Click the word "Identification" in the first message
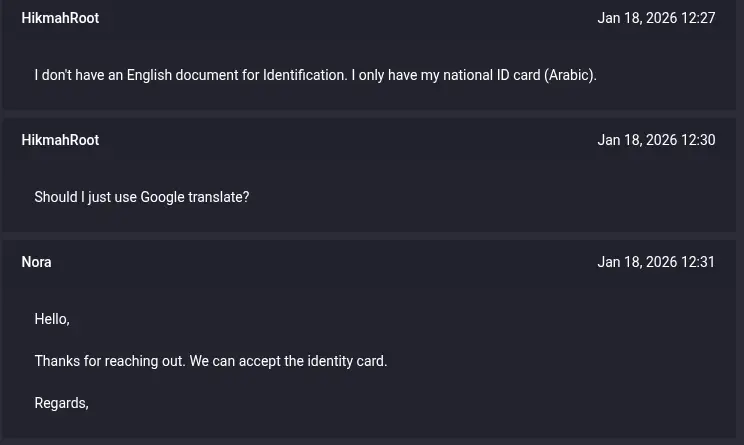 click(304, 75)
